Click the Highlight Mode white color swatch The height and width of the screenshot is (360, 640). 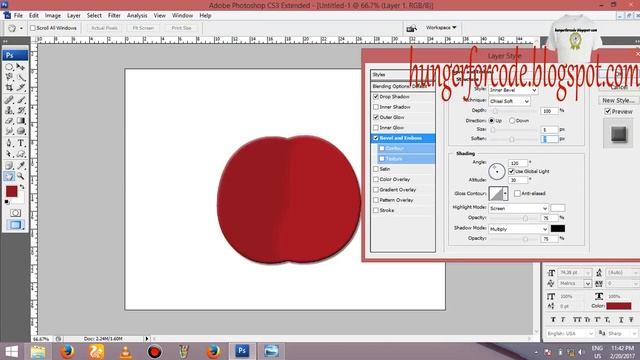tap(558, 208)
